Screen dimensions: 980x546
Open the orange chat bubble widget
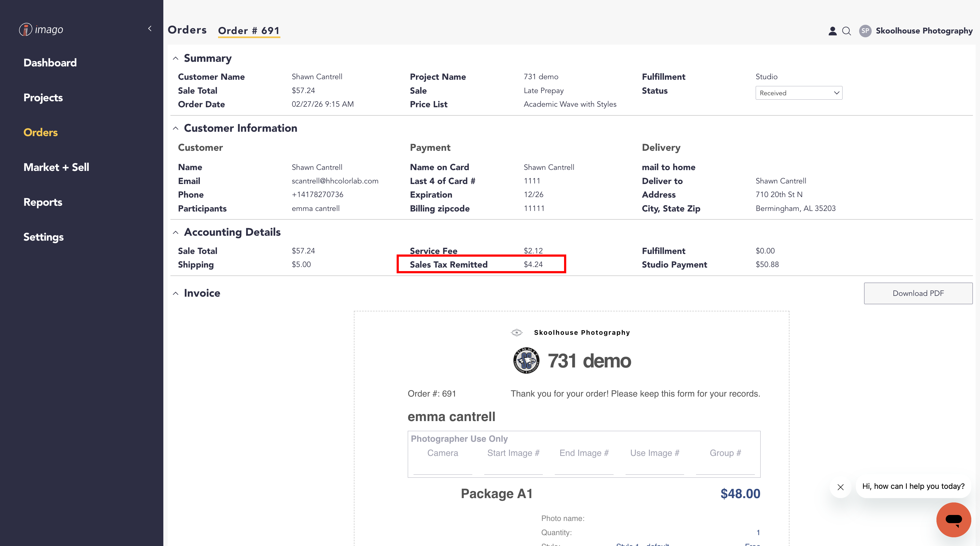coord(953,519)
